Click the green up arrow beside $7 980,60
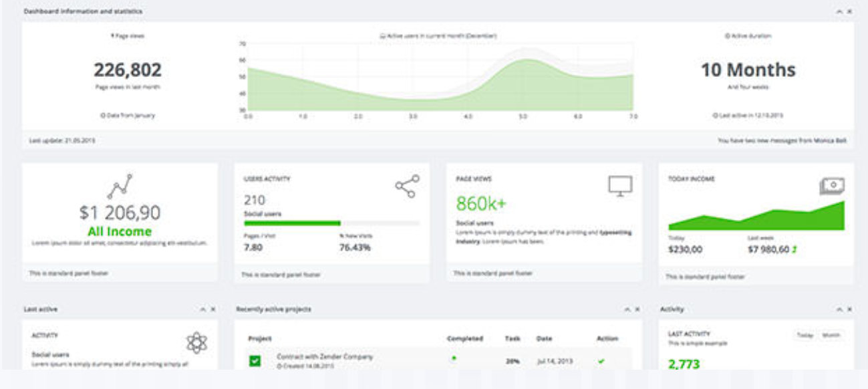The height and width of the screenshot is (389, 868). coord(794,250)
